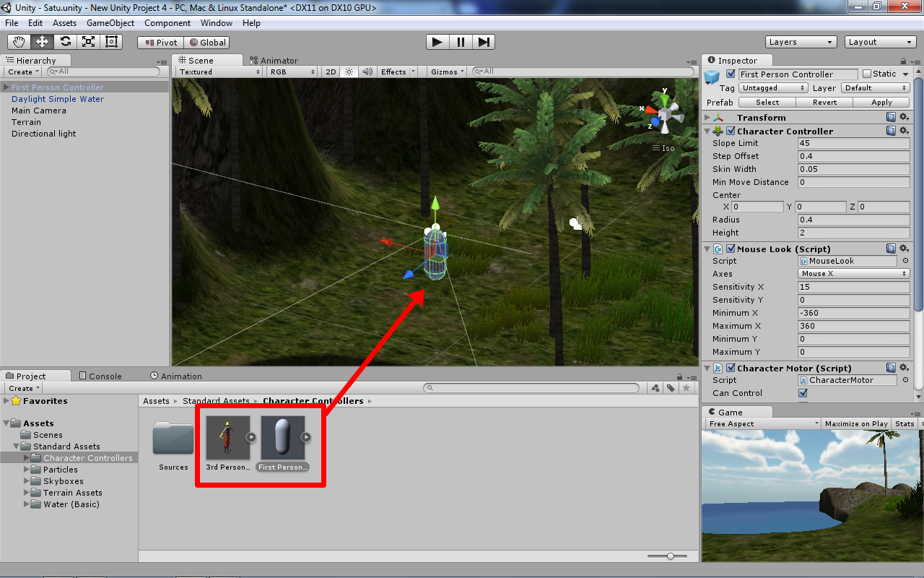Select the Rect transform tool

point(112,42)
